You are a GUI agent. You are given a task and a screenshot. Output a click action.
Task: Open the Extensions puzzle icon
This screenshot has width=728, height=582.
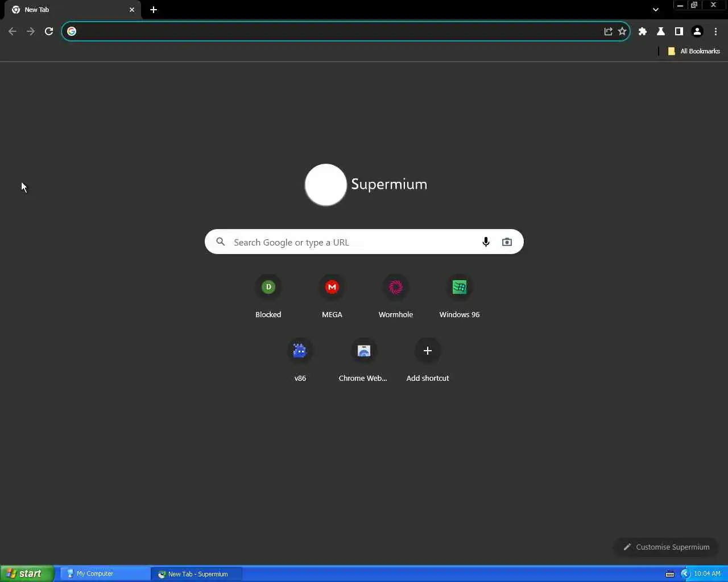[643, 31]
